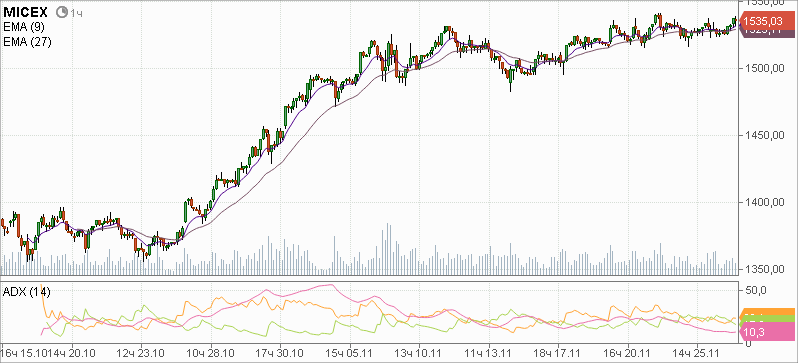Click the 17ч 30.10 time axis label

[x=279, y=353]
